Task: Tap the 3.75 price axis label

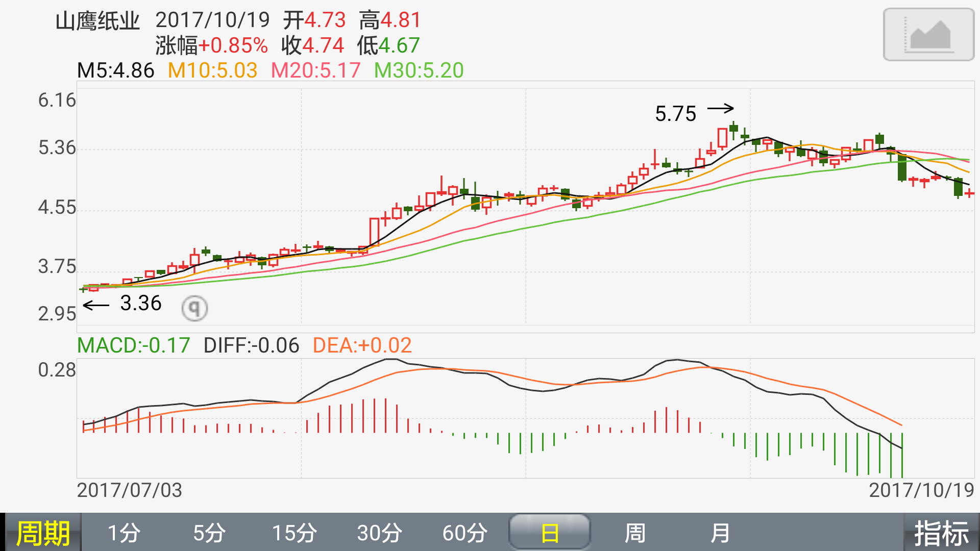Action: point(57,266)
